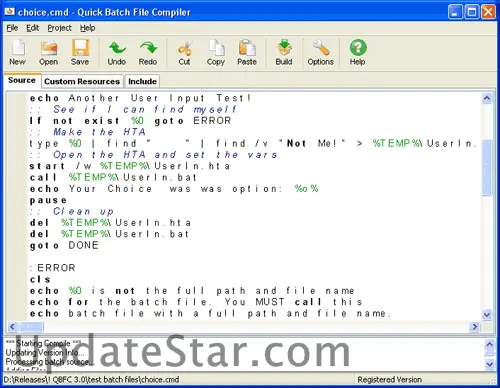Click the line 'del %TEMP%\UserIn.bat'

pyautogui.click(x=109, y=234)
